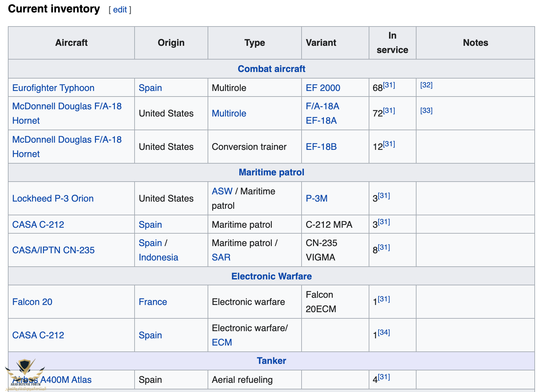Follow the Lockheed P-3 Orion link
537x392 pixels.
point(53,198)
